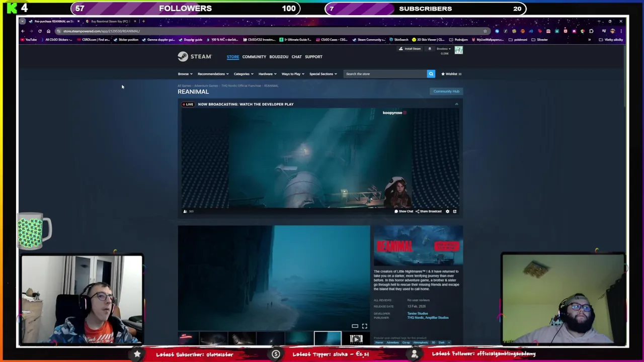
Task: Bookmark this page with the star icon
Action: pos(485,31)
